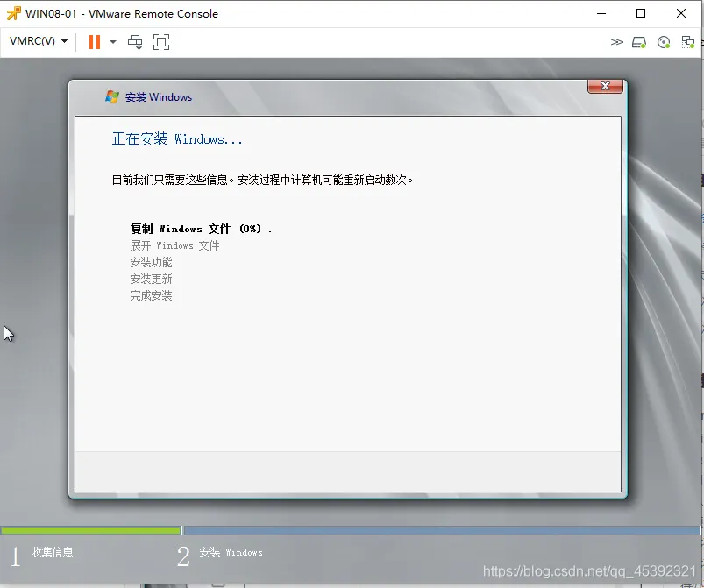Open the VMRC(V) menu

click(39, 41)
